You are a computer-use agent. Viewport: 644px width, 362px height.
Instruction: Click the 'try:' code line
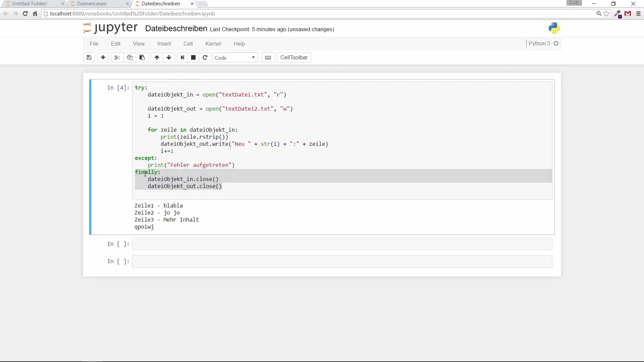[141, 88]
